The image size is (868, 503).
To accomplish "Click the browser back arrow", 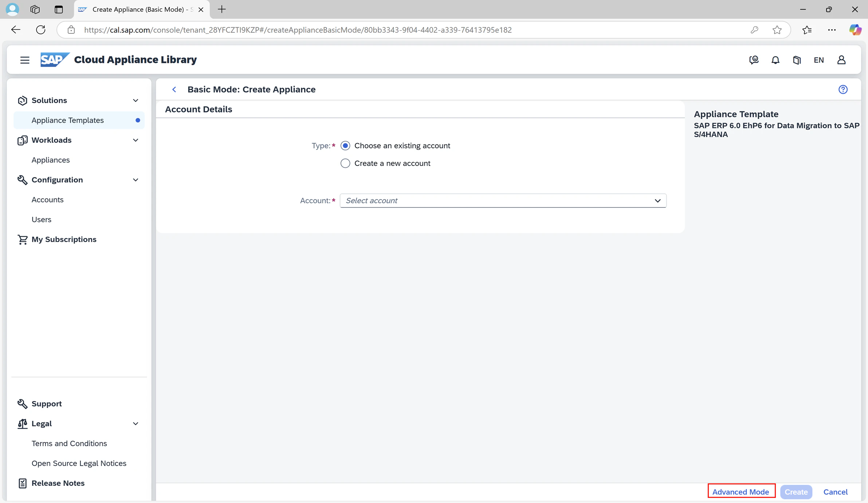I will pos(16,30).
